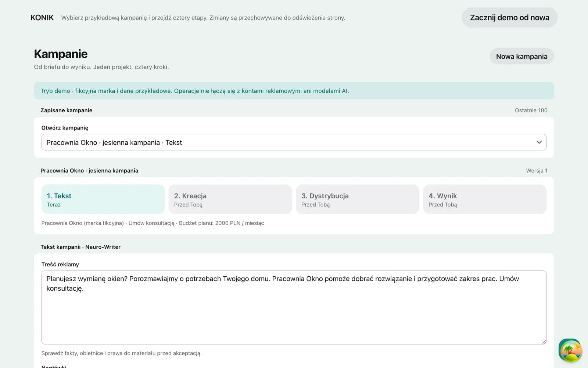Click the palm tree beach icon

(x=570, y=350)
